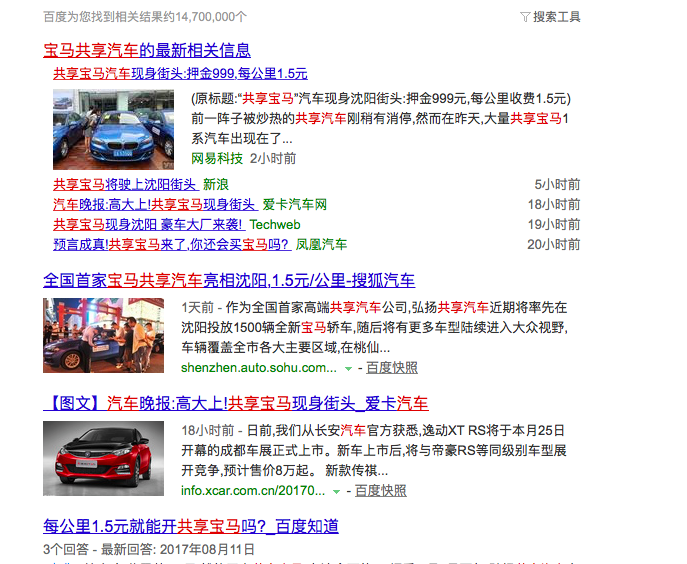Click the shenzhen.auto.sohu.com URL
Screen dimensions: 687x564
[x=259, y=368]
